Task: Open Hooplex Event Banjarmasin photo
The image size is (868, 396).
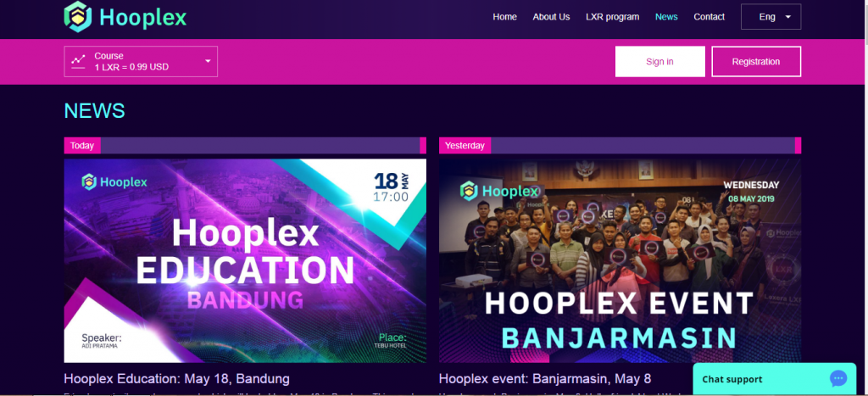Action: [620, 261]
